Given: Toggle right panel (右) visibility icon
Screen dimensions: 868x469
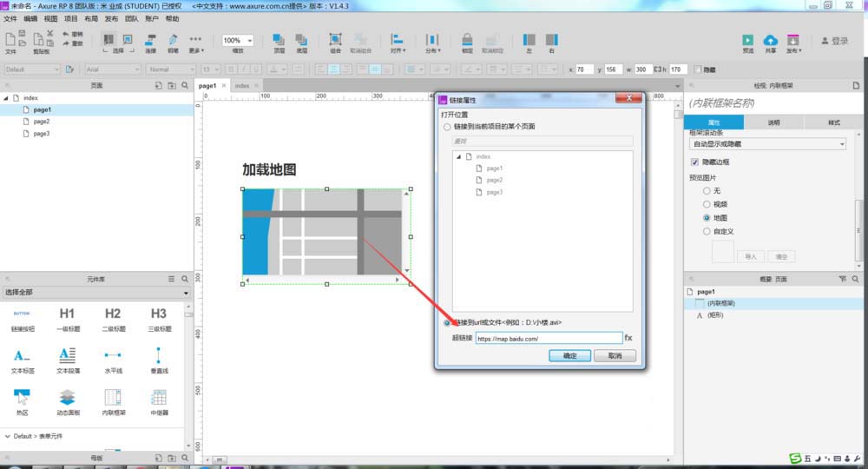Looking at the screenshot, I should [552, 40].
